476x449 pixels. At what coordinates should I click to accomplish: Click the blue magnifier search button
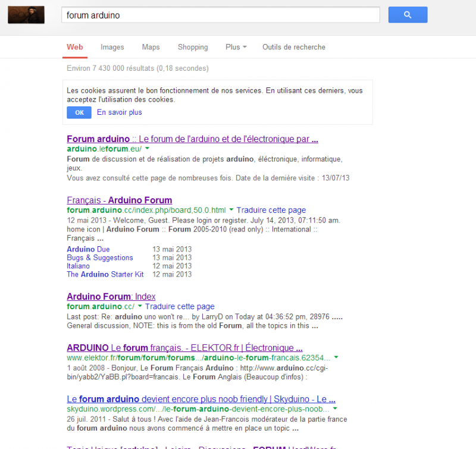point(408,14)
